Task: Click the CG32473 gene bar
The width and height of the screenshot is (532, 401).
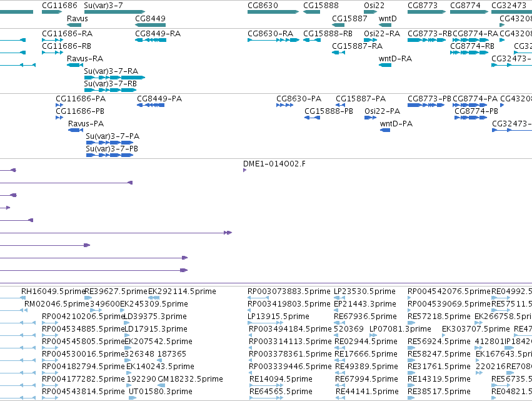Action: coord(511,12)
